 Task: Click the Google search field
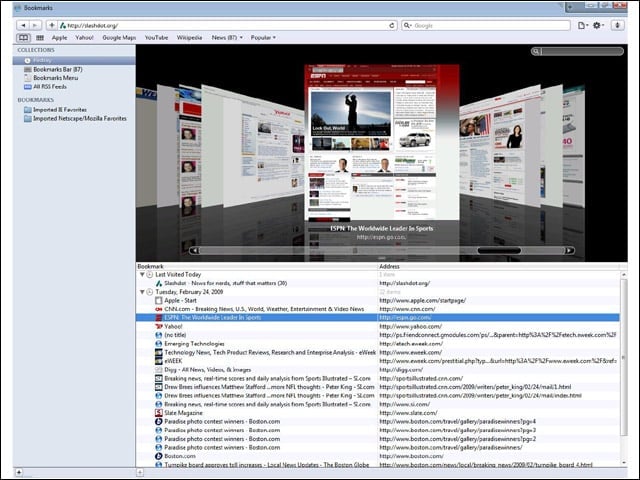tap(486, 25)
